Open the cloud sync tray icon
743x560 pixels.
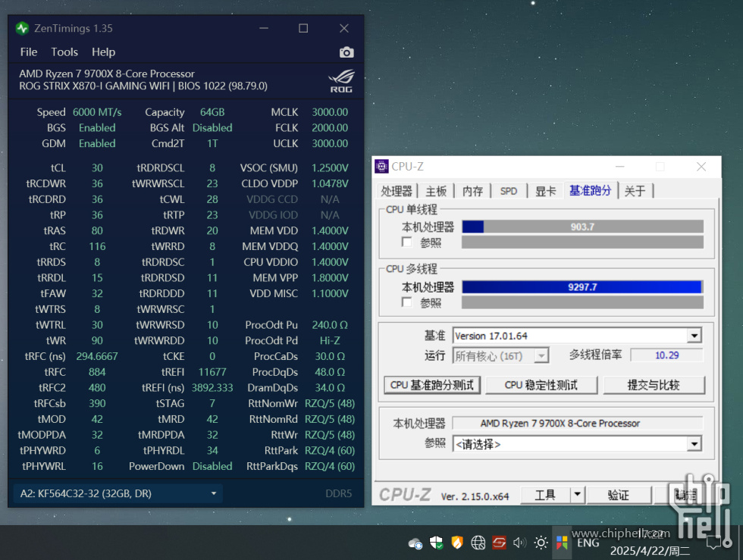(415, 543)
